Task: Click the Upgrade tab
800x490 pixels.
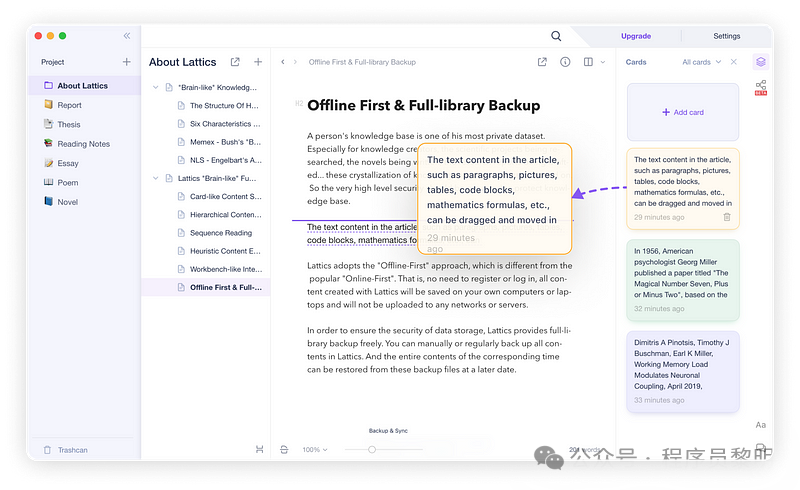Action: pyautogui.click(x=636, y=36)
